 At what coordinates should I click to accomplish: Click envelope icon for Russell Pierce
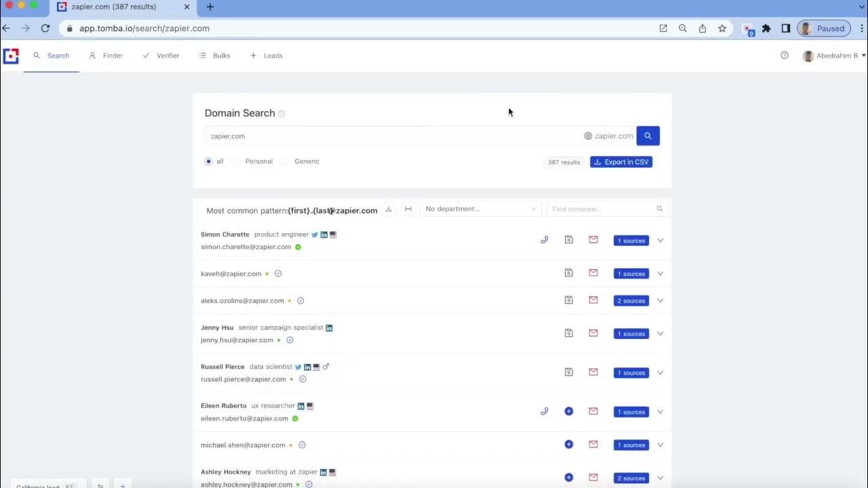pos(593,372)
